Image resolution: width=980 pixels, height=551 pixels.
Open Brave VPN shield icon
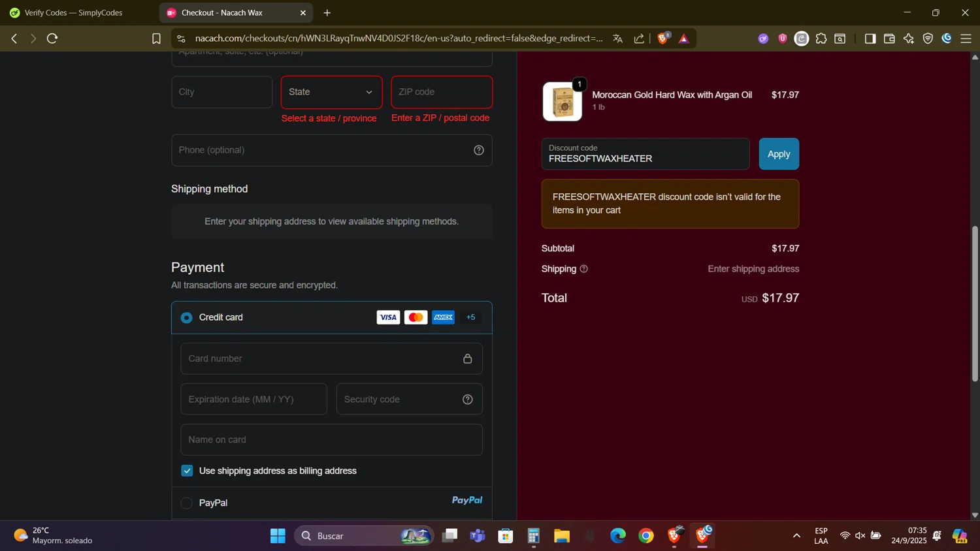pyautogui.click(x=928, y=39)
